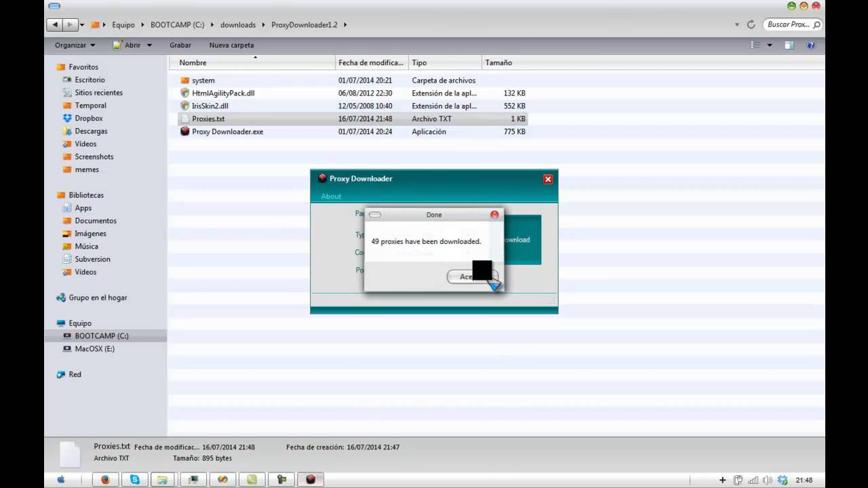Image resolution: width=868 pixels, height=488 pixels.
Task: Click the Apple logo start button
Action: point(60,479)
